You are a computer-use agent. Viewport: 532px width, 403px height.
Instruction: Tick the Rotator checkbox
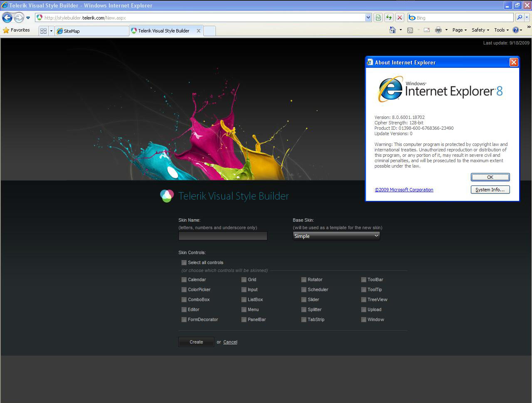[304, 279]
